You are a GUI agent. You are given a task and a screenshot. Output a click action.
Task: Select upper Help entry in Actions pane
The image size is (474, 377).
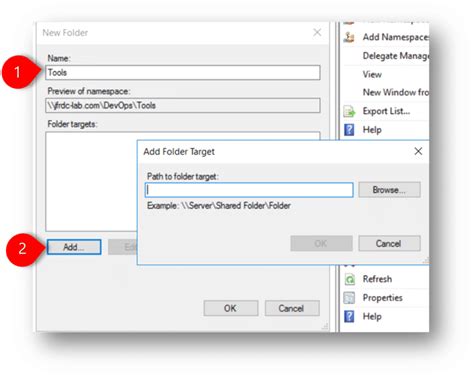[x=372, y=130]
